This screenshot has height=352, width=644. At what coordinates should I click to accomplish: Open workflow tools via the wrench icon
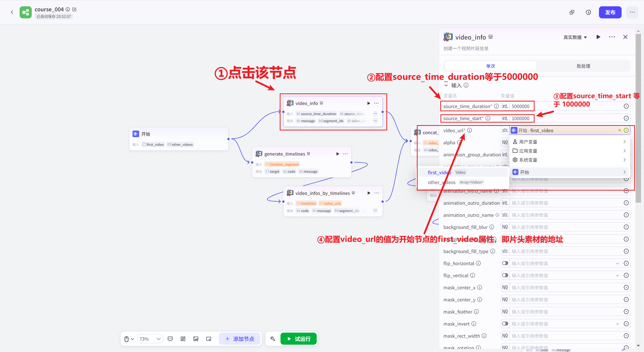coord(273,339)
